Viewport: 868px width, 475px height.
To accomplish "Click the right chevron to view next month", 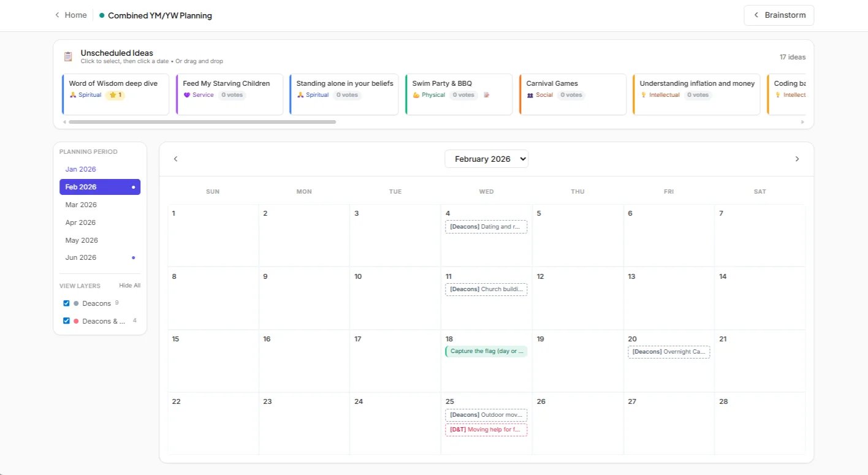I will tap(797, 159).
